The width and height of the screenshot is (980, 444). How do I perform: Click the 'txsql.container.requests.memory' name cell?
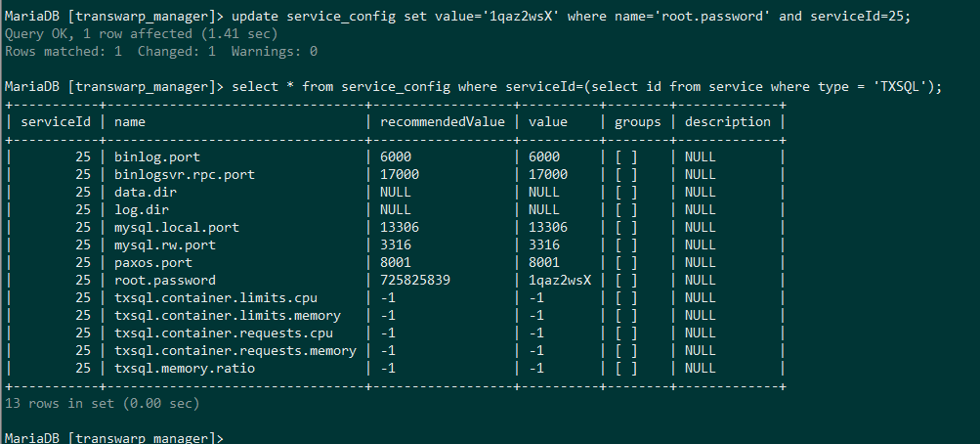pos(235,350)
